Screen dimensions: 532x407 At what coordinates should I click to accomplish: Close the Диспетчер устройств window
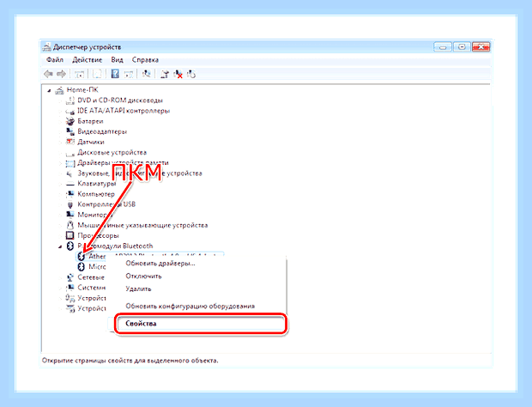tap(481, 47)
